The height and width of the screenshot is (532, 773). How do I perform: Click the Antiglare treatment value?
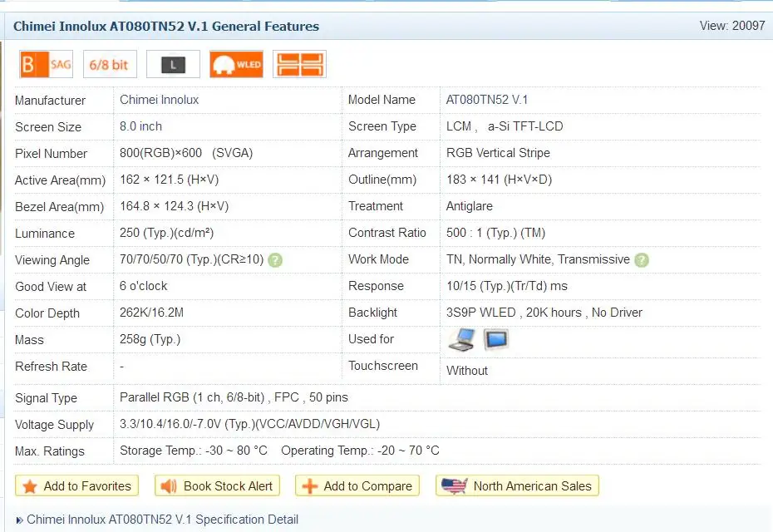coord(470,206)
